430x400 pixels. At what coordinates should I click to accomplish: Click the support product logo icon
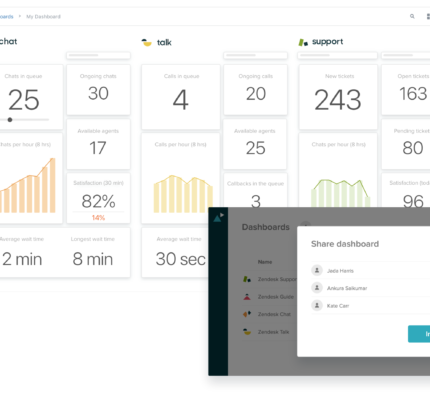303,42
